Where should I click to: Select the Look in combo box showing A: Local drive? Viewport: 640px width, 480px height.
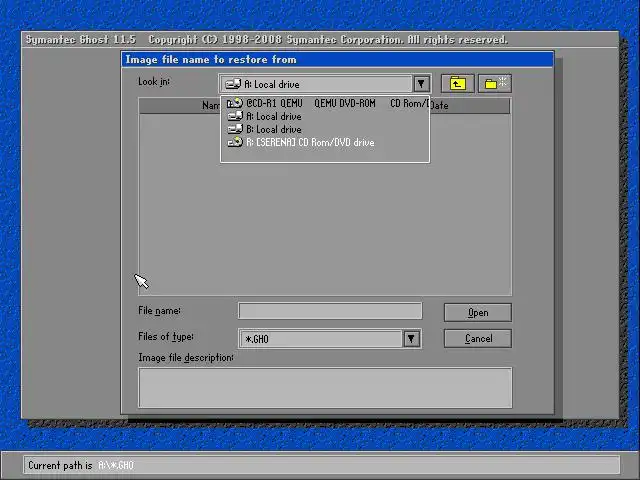coord(324,84)
